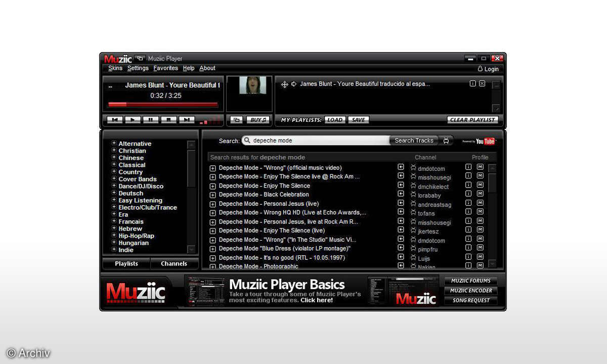This screenshot has height=364, width=607.
Task: Pause the James Blunt track
Action: click(x=151, y=120)
